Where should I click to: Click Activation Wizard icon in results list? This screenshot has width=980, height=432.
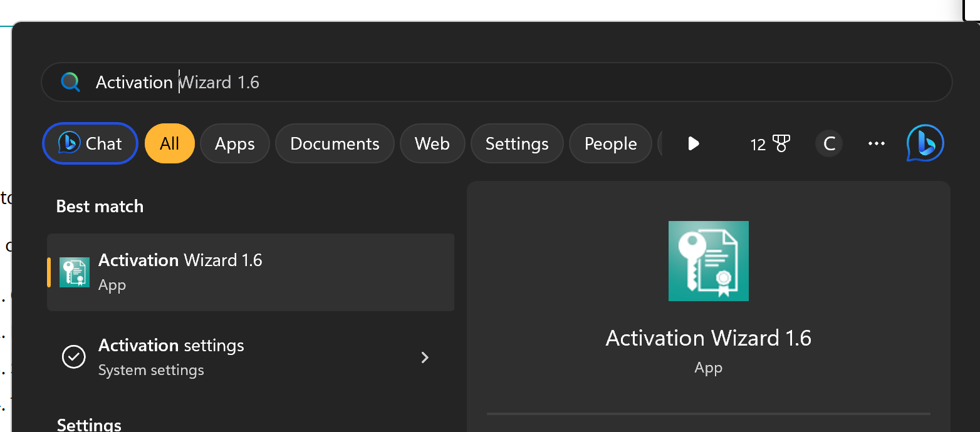pos(75,272)
